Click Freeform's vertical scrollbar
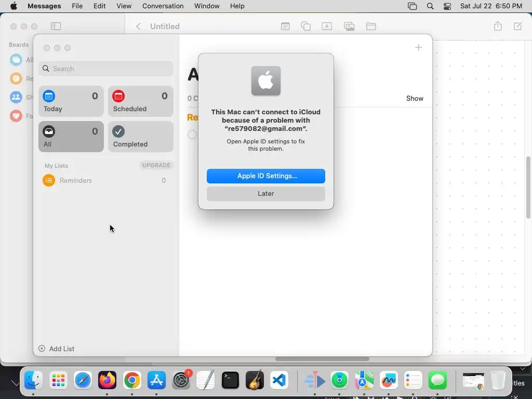532x399 pixels. [528, 187]
